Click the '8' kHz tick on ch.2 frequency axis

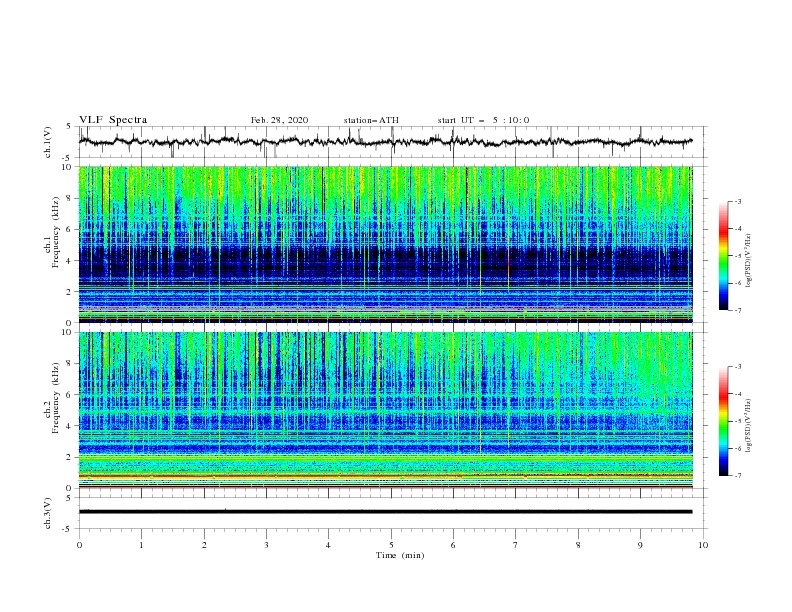[70, 364]
